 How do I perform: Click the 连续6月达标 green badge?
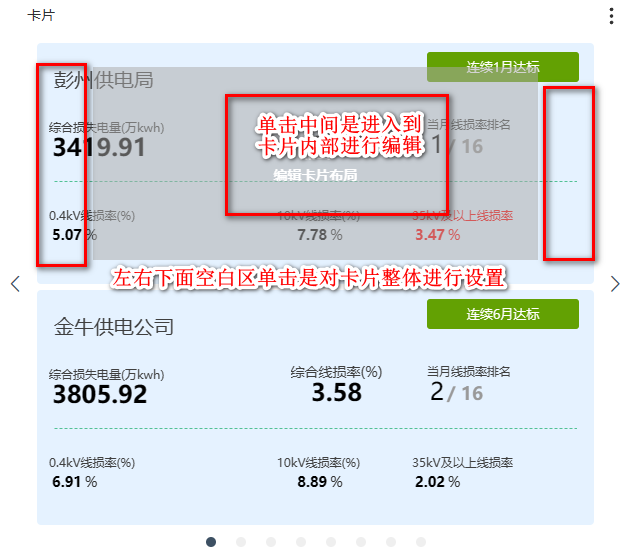tap(502, 314)
